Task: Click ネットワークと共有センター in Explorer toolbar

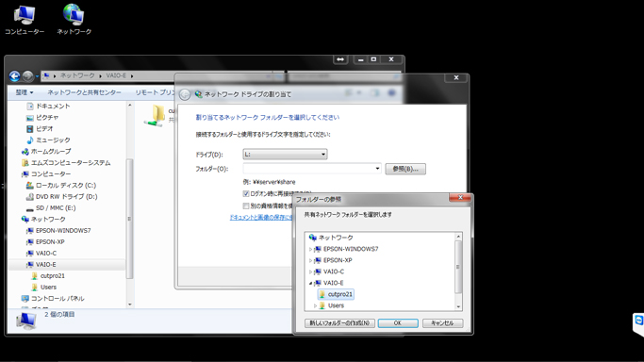Action: pos(84,92)
